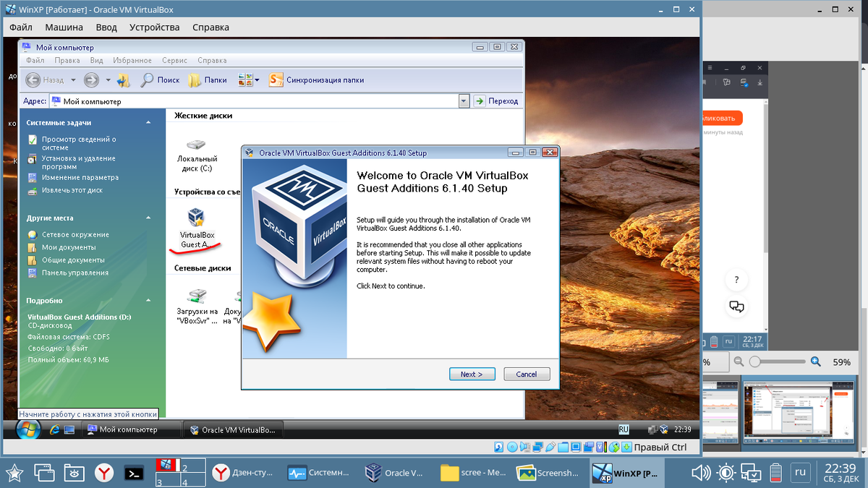The width and height of the screenshot is (868, 488).
Task: Switch to Системный монитор task
Action: pyautogui.click(x=320, y=473)
